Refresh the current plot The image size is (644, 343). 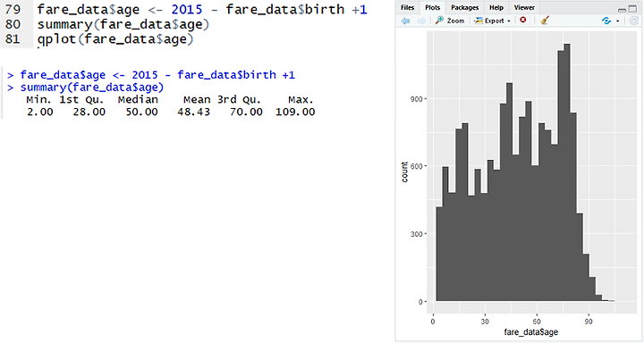[634, 21]
